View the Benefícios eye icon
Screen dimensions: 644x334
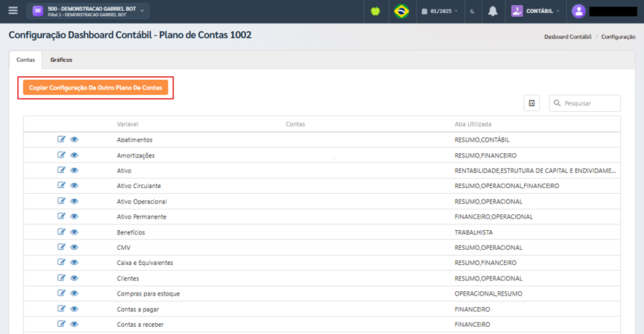coord(74,232)
